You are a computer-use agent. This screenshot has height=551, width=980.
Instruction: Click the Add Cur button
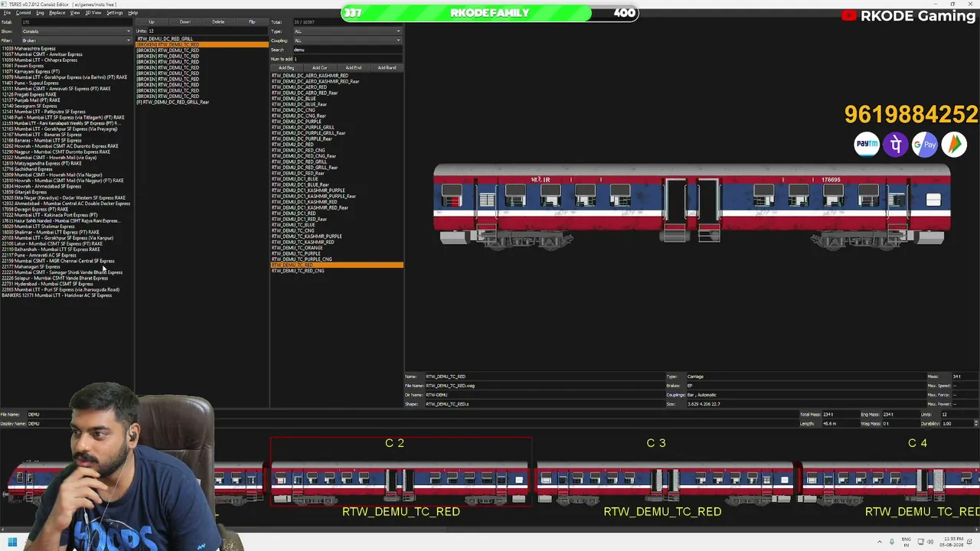(320, 68)
